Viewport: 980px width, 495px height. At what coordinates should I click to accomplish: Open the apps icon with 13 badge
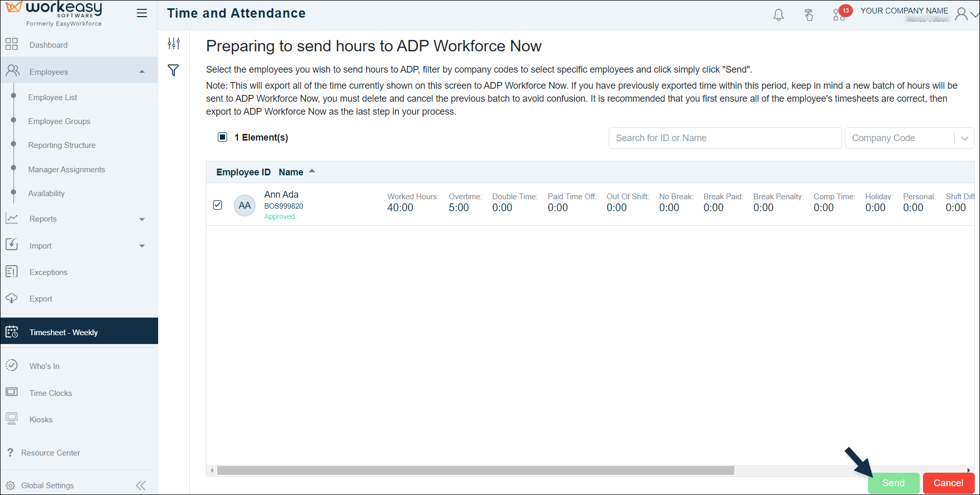pyautogui.click(x=839, y=15)
